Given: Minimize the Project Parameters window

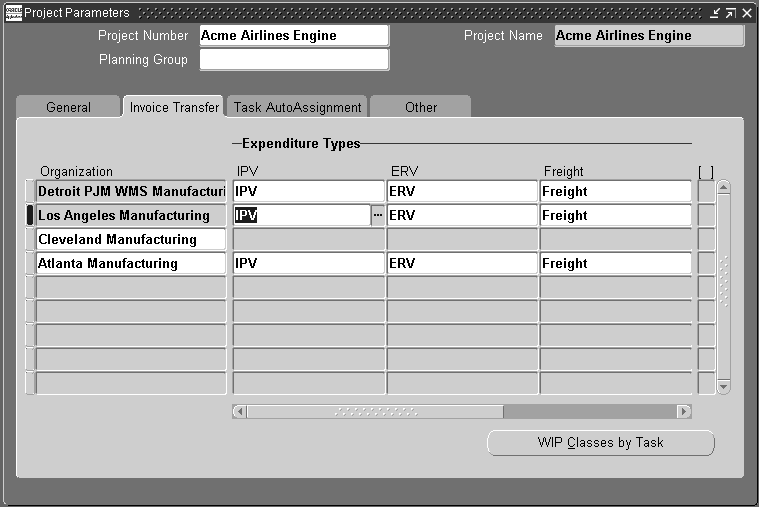Looking at the screenshot, I should (x=715, y=13).
